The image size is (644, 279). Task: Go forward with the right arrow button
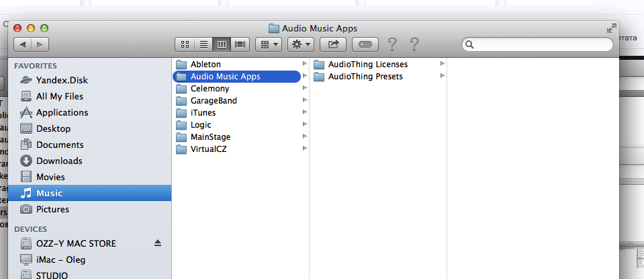click(40, 44)
